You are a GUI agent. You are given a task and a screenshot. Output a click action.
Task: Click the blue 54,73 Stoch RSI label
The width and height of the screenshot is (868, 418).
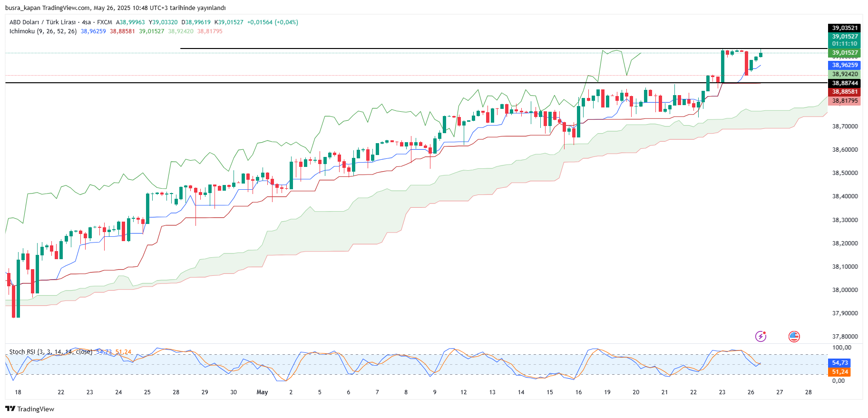[x=840, y=363]
